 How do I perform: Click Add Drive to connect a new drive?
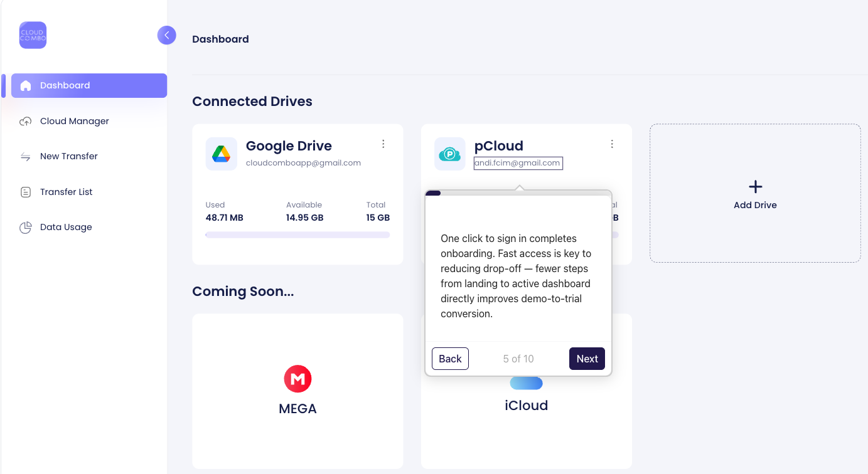[755, 193]
